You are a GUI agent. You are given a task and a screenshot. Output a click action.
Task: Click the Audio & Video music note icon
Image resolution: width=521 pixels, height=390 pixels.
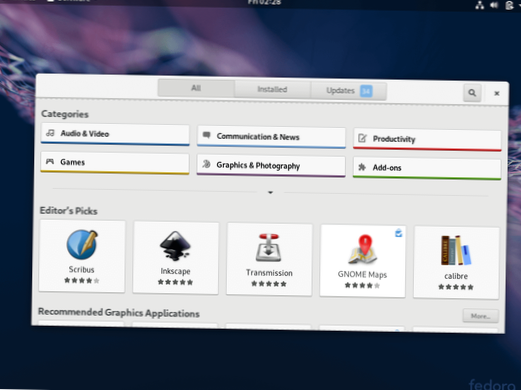point(50,133)
